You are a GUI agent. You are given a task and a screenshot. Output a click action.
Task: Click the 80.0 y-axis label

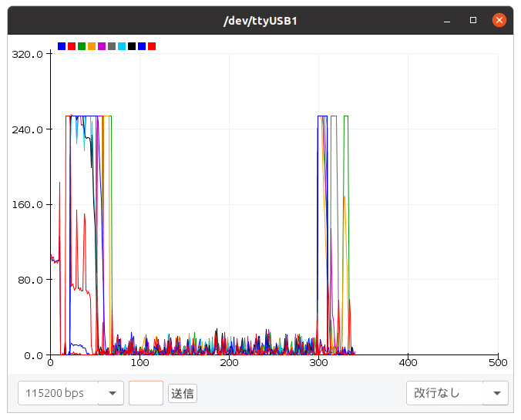point(30,280)
